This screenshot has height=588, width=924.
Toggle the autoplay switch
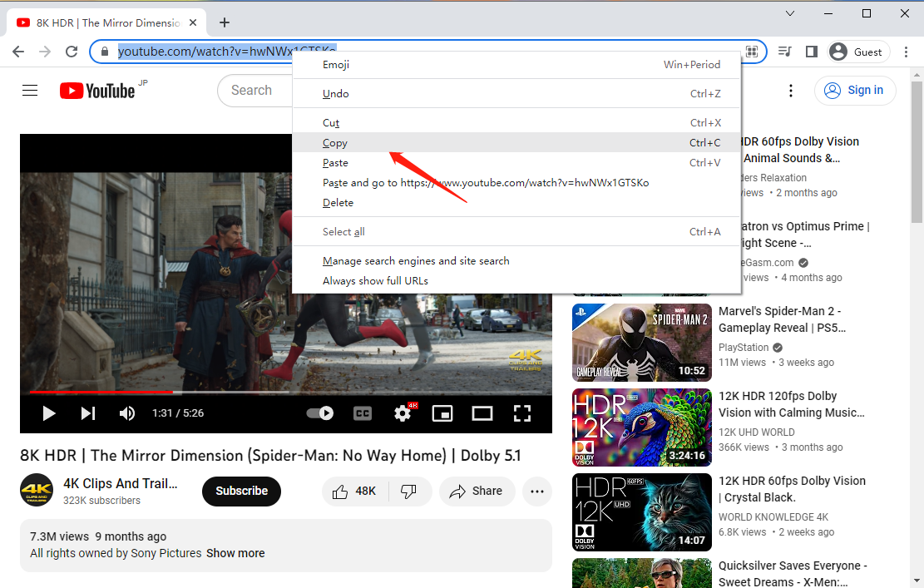coord(320,413)
